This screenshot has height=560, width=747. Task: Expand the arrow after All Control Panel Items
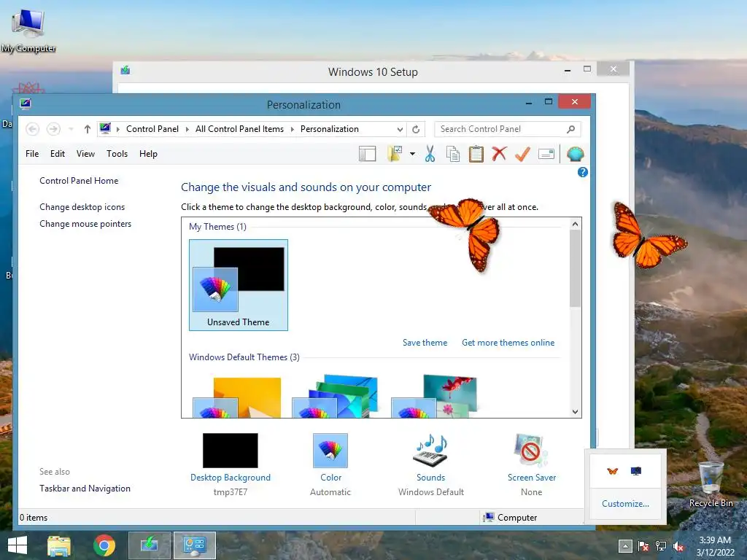click(x=293, y=129)
